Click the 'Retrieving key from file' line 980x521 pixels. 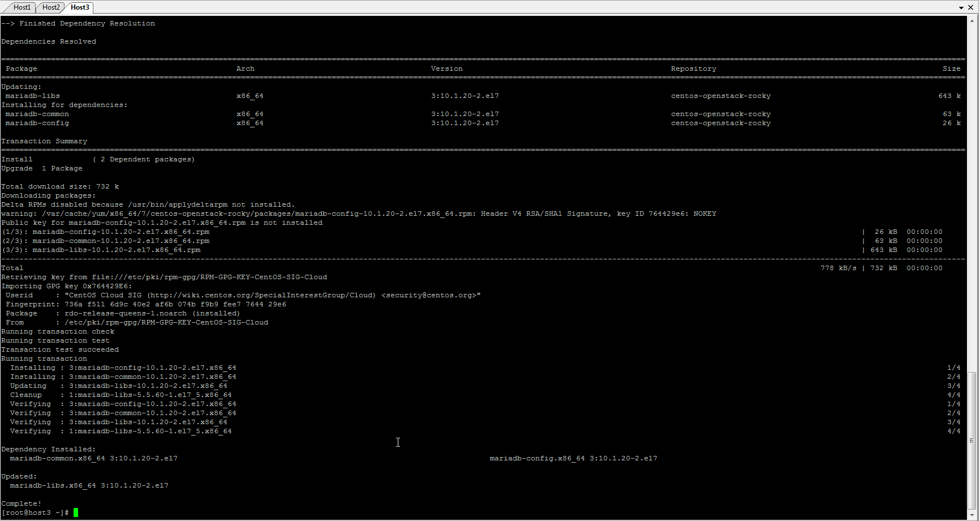tap(164, 277)
